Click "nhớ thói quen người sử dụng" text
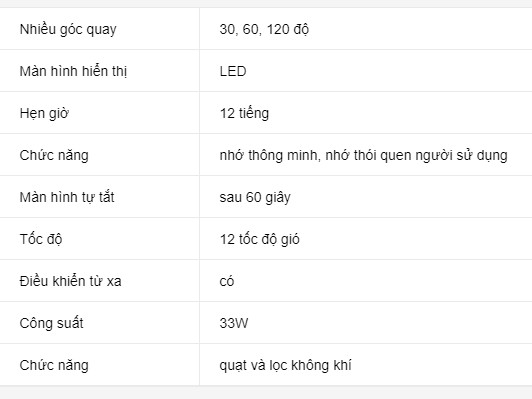The width and height of the screenshot is (532, 399). pos(416,155)
